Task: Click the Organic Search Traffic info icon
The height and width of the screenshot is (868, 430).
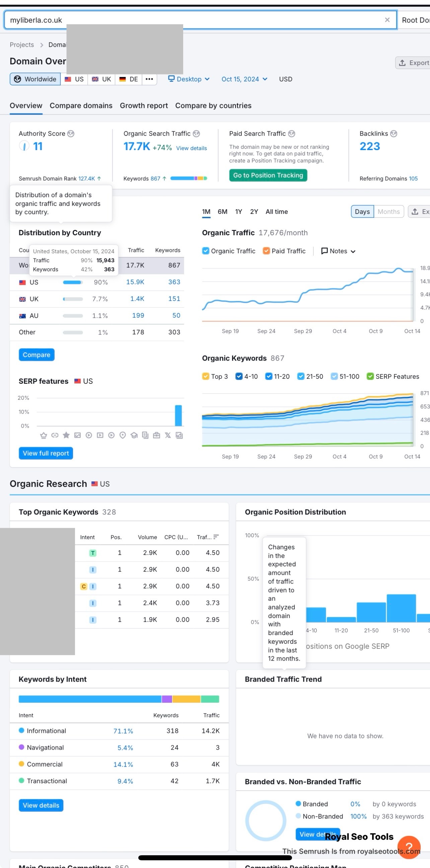Action: 196,134
